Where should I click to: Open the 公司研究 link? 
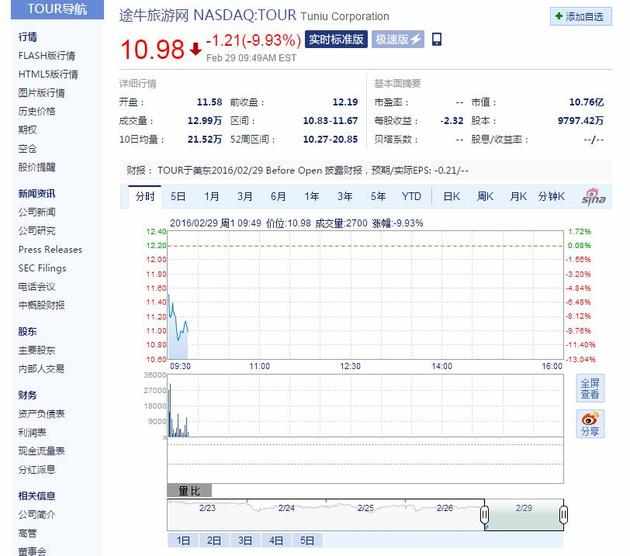(37, 231)
